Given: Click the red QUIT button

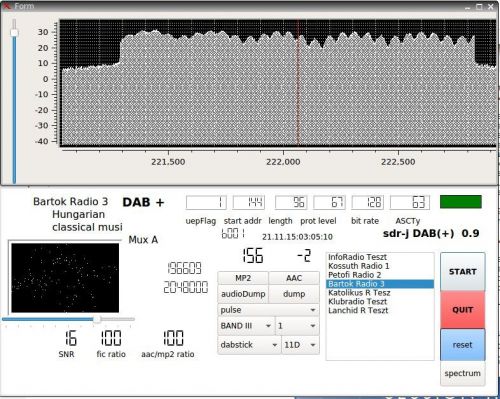Looking at the screenshot, I should coord(462,310).
